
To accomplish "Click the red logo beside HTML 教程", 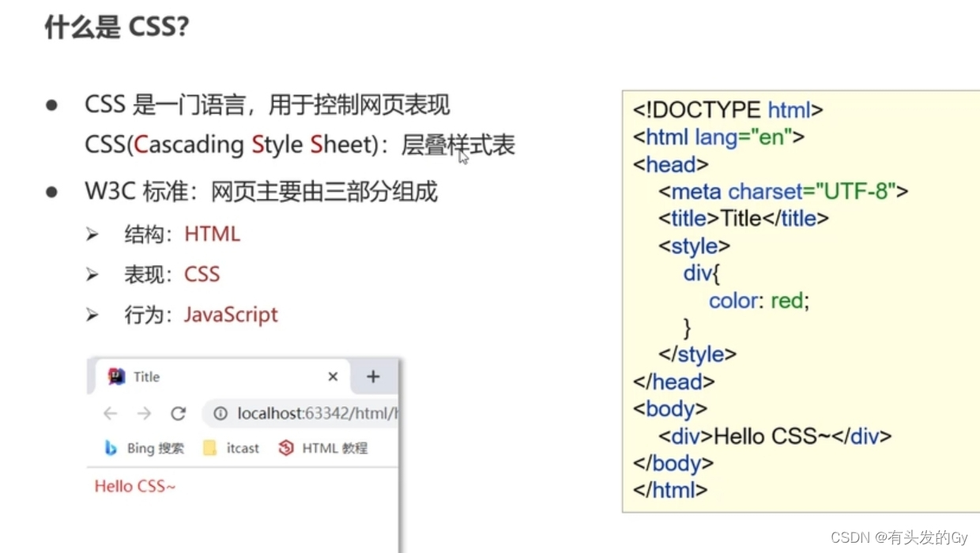I will pyautogui.click(x=287, y=448).
